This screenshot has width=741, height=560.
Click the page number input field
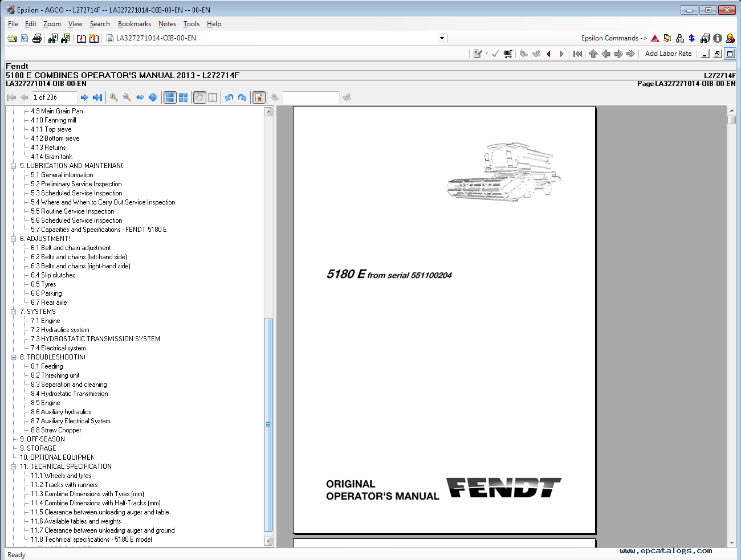[x=54, y=97]
